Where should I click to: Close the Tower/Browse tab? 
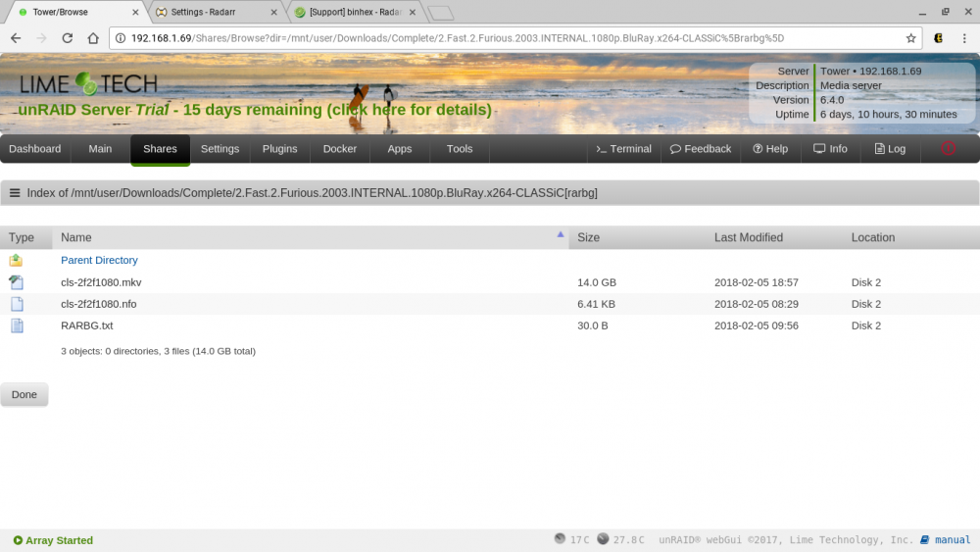coord(135,12)
